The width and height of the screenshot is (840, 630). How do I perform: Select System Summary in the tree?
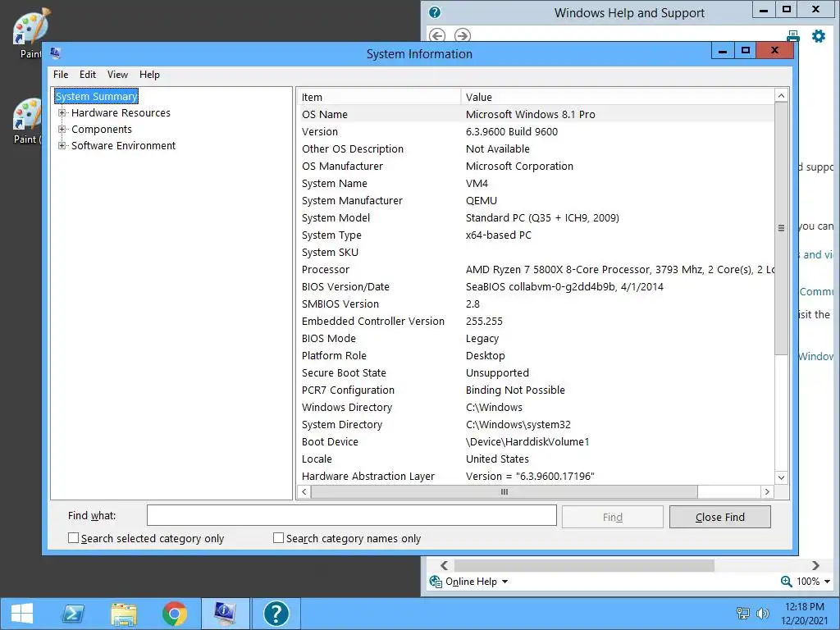click(97, 97)
